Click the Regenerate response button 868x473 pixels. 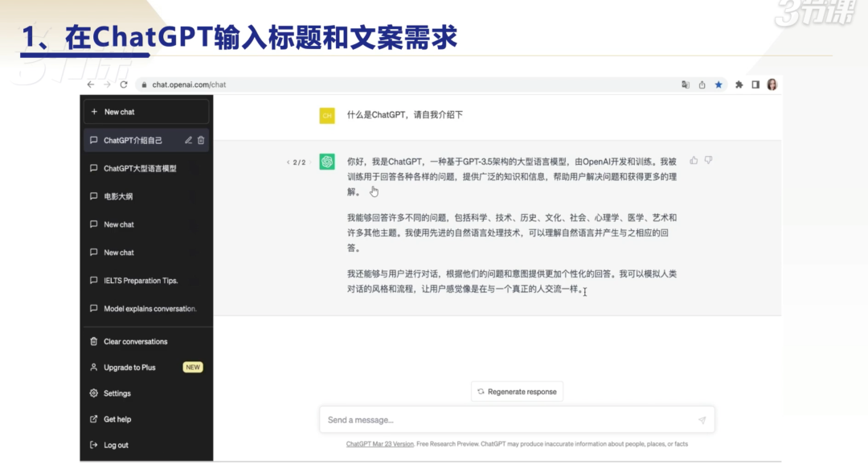pyautogui.click(x=518, y=392)
